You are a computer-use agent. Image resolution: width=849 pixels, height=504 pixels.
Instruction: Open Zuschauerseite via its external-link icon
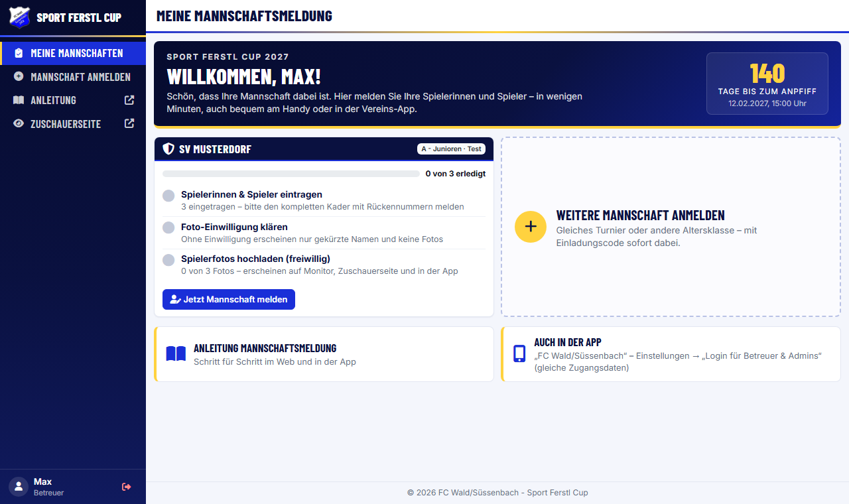(129, 123)
